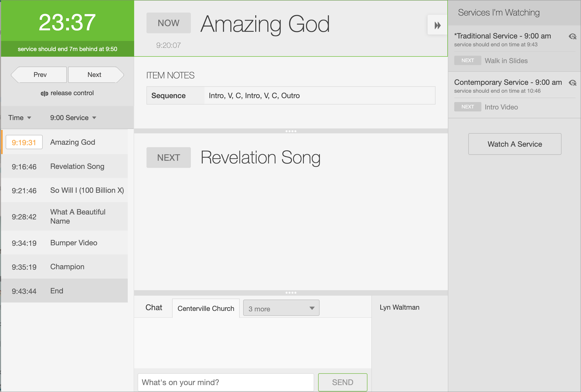Unwatch the Traditional Service eye icon
The image size is (581, 392).
572,36
